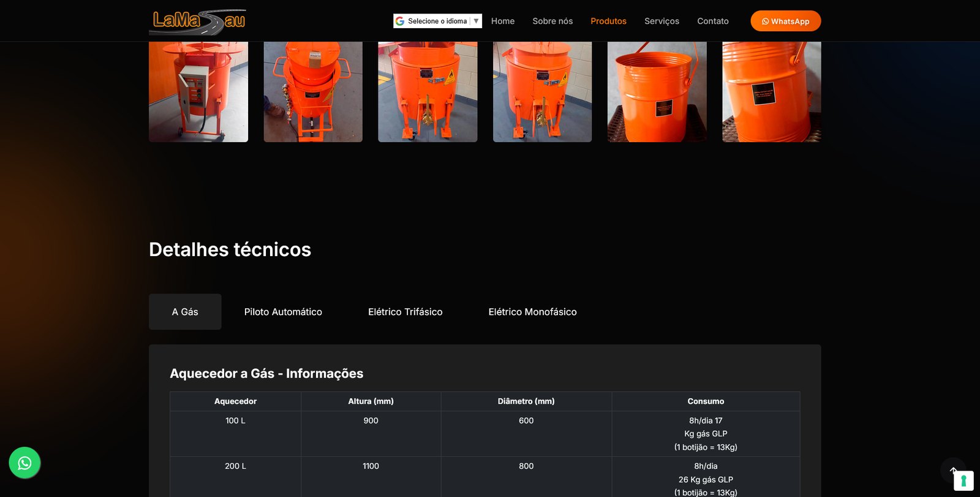Click the scroll-to-top arrow button
This screenshot has width=980, height=497.
952,470
